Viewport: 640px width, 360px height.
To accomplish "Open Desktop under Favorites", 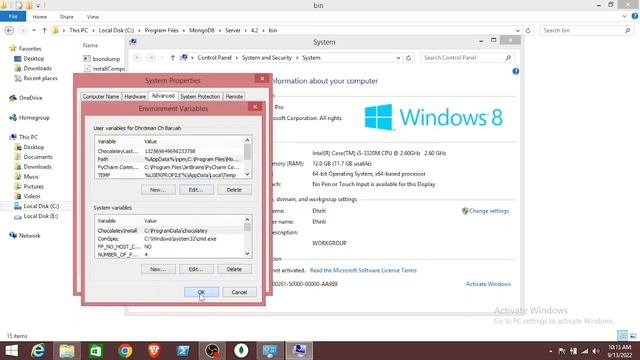I will coord(33,59).
